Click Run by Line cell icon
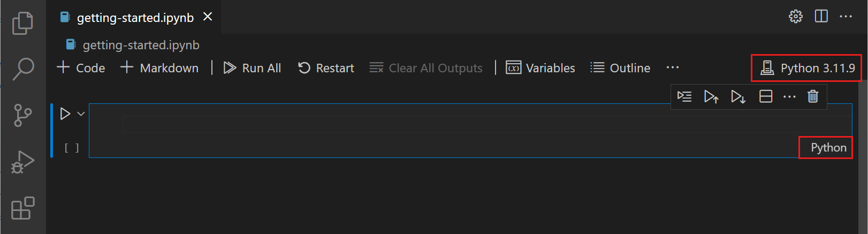 click(684, 96)
